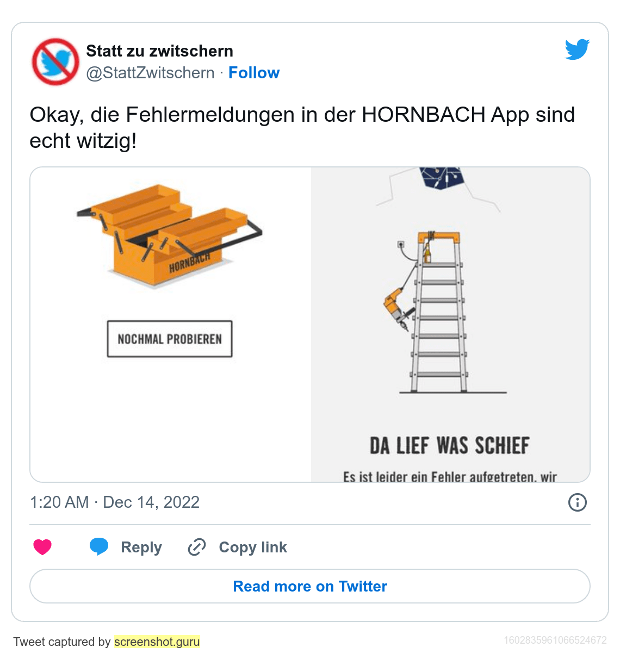This screenshot has height=672, width=620.
Task: Open the ladder error illustration image
Action: [451, 325]
